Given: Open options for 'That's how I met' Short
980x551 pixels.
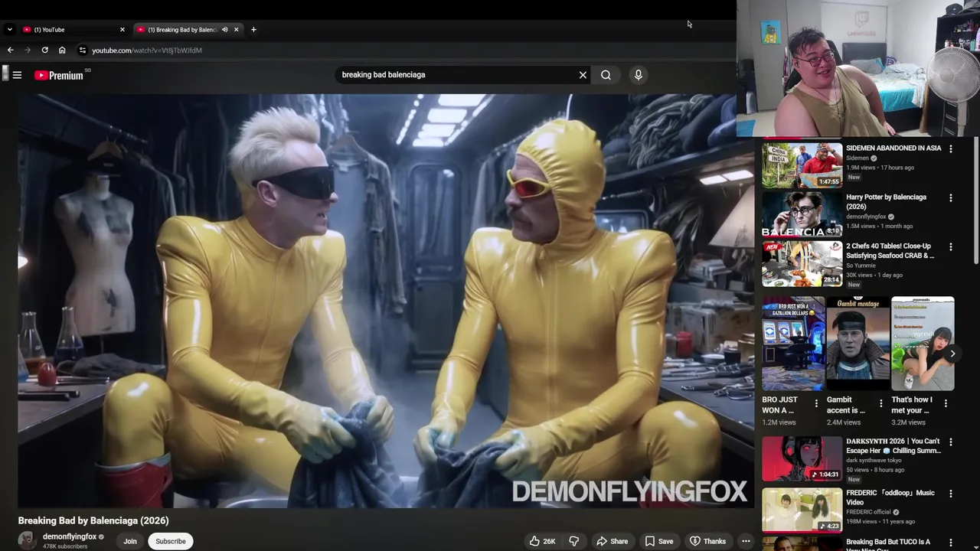Looking at the screenshot, I should pyautogui.click(x=945, y=403).
